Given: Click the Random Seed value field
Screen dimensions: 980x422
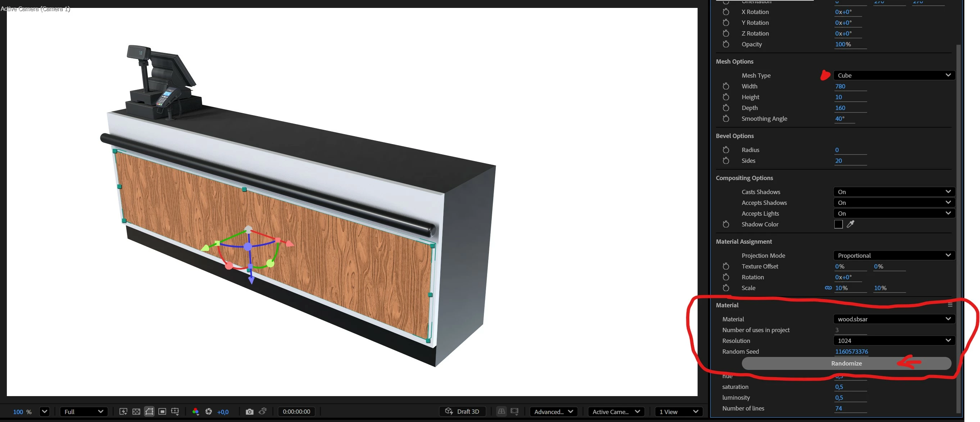Looking at the screenshot, I should 852,352.
